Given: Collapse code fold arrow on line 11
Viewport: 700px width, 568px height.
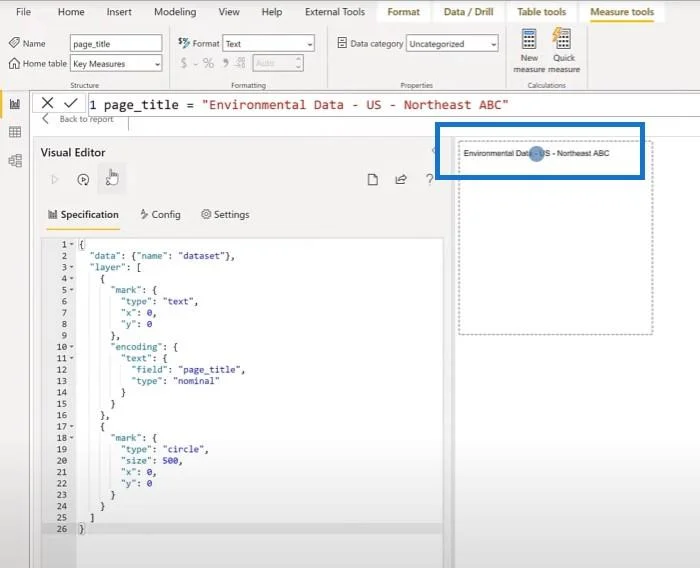Looking at the screenshot, I should click(71, 358).
